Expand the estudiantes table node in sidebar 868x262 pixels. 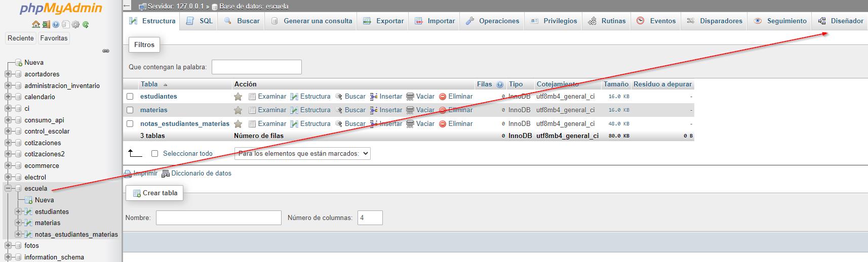coord(18,212)
